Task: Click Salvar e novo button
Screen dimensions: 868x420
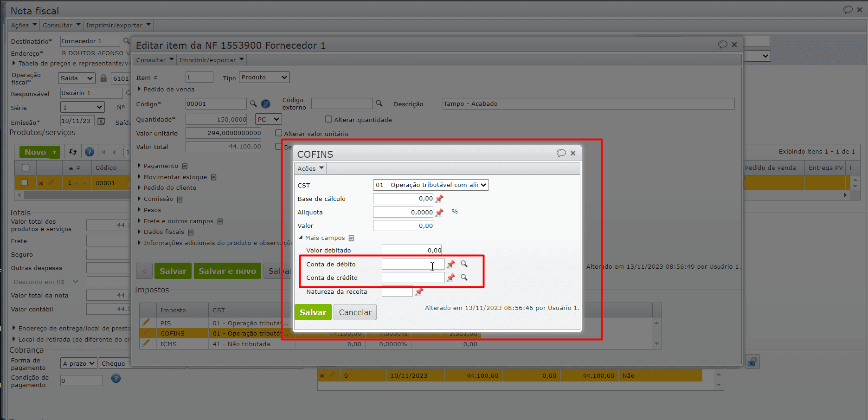Action: 227,271
